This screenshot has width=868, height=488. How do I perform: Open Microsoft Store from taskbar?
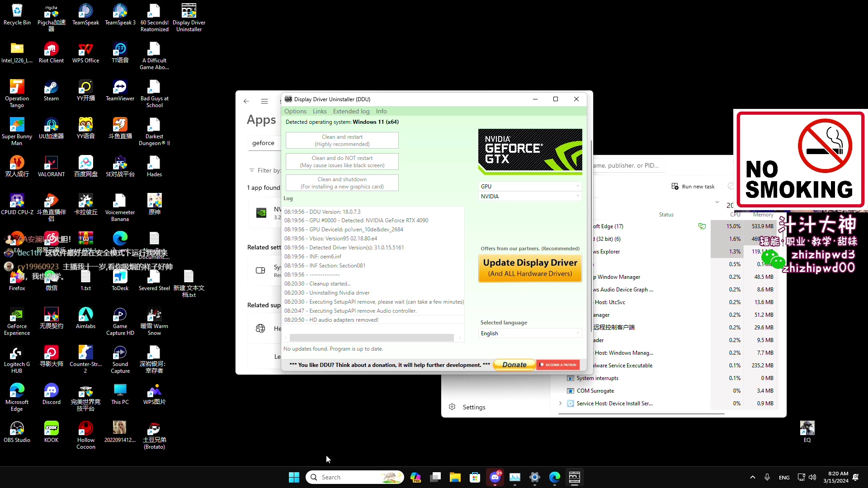click(x=475, y=477)
